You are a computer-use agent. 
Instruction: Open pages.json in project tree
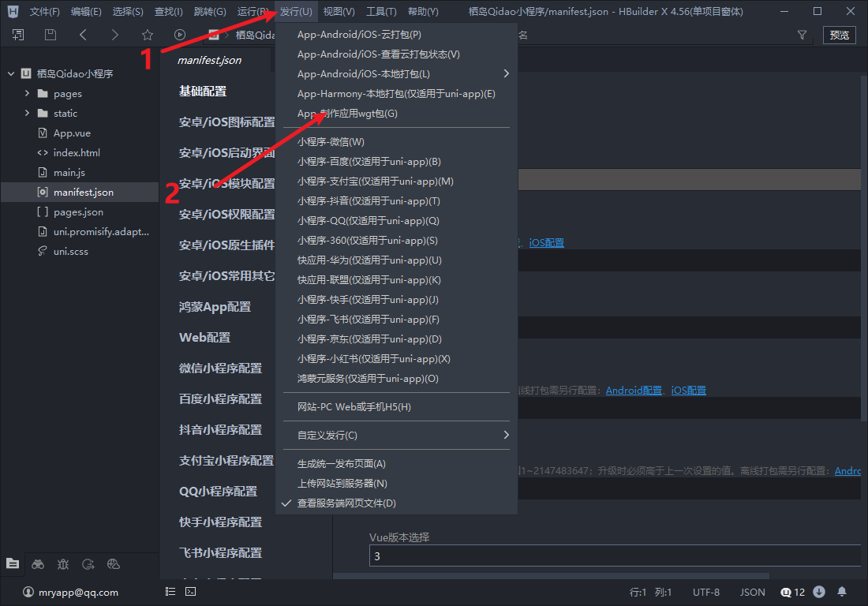(80, 212)
